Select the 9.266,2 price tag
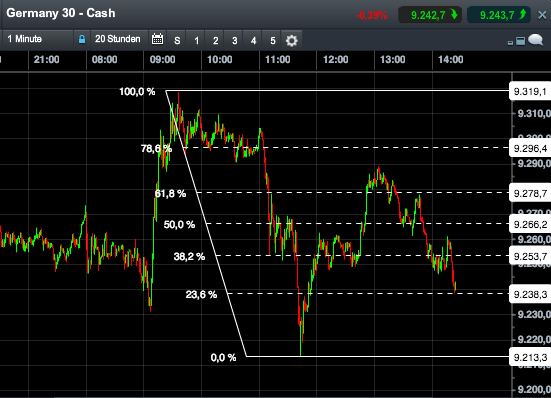Screen dimensions: 551x398 coord(530,224)
